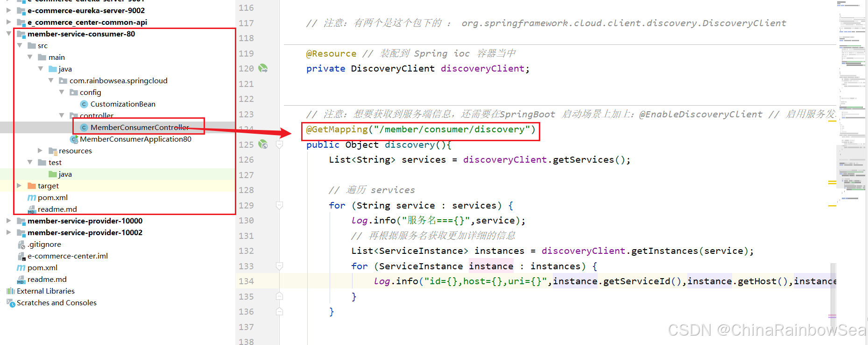The width and height of the screenshot is (868, 345).
Task: Open MemberConsumerApplication80 run class icon
Action: click(x=74, y=139)
